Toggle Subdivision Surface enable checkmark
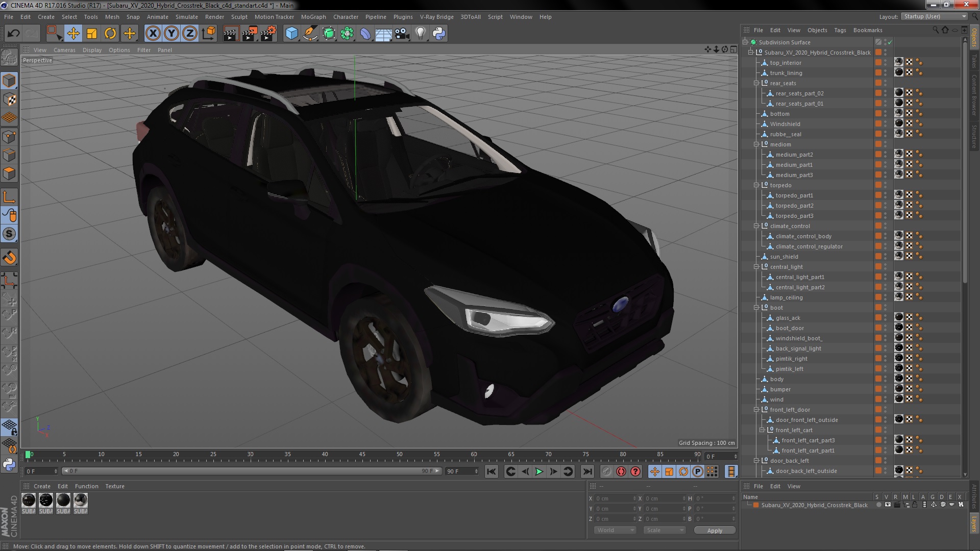The image size is (980, 551). click(890, 42)
